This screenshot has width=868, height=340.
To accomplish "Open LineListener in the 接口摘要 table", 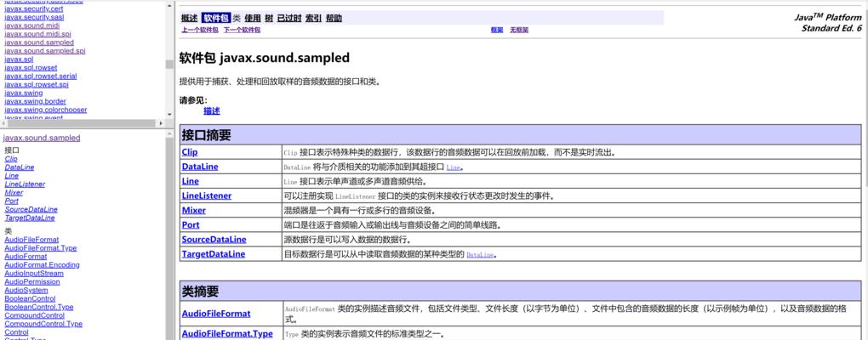I will [207, 195].
